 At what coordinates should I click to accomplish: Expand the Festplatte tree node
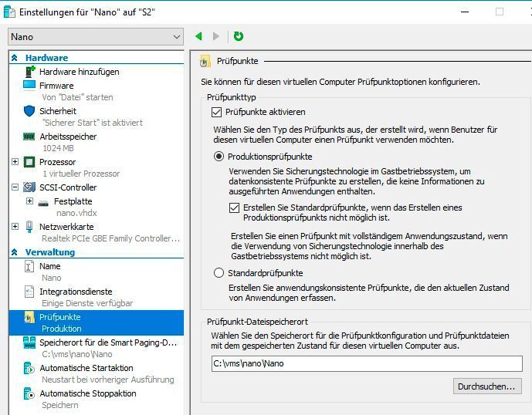(x=29, y=201)
